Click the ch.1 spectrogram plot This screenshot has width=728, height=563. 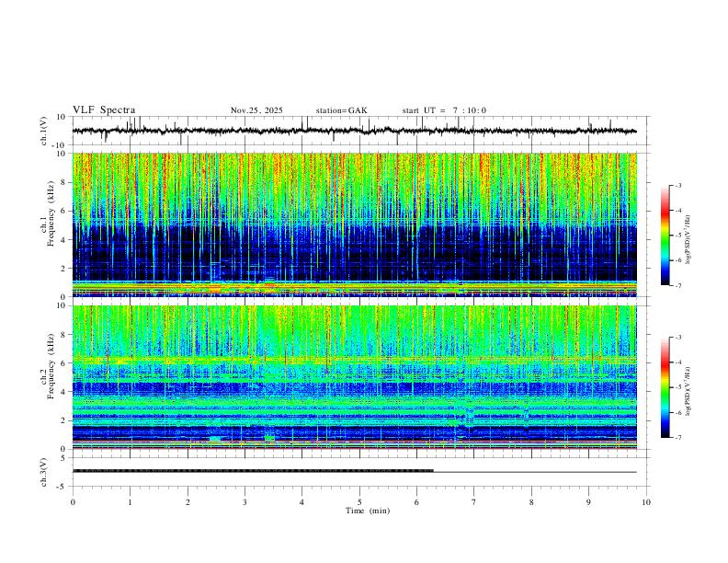tap(354, 224)
